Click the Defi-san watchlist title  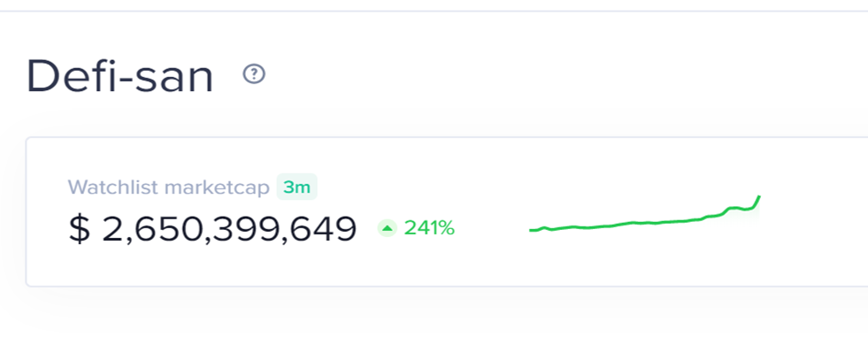coord(119,76)
